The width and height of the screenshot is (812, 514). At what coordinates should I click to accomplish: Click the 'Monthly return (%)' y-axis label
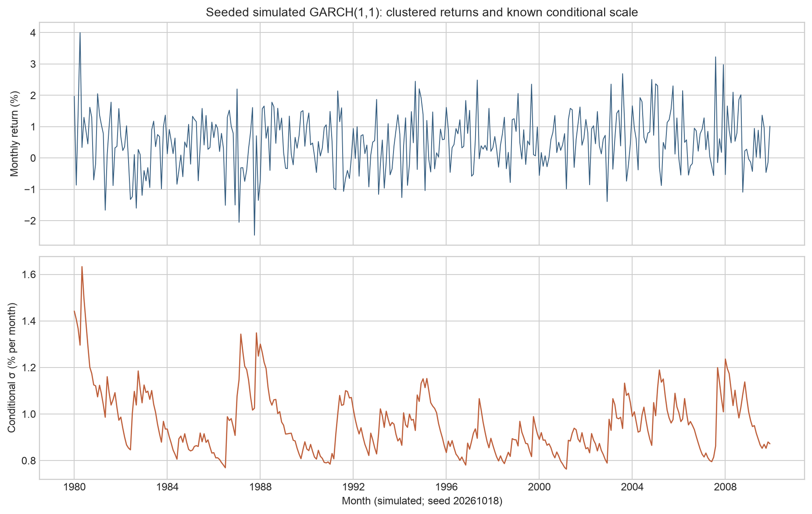[14, 133]
